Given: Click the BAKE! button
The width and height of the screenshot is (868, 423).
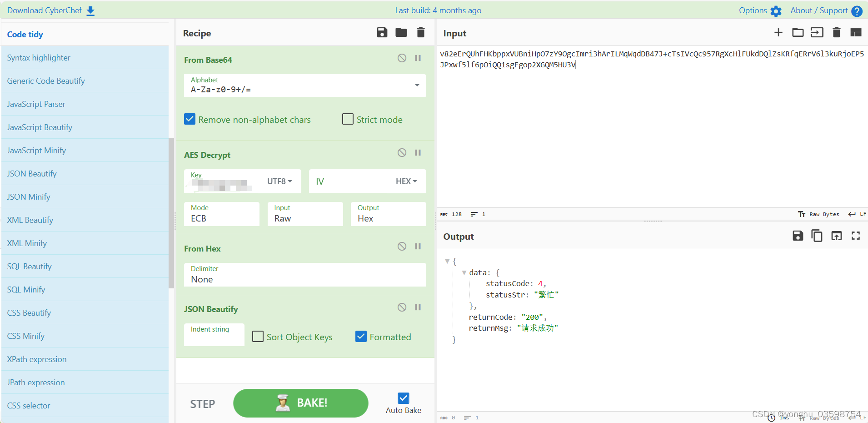Looking at the screenshot, I should [x=301, y=403].
